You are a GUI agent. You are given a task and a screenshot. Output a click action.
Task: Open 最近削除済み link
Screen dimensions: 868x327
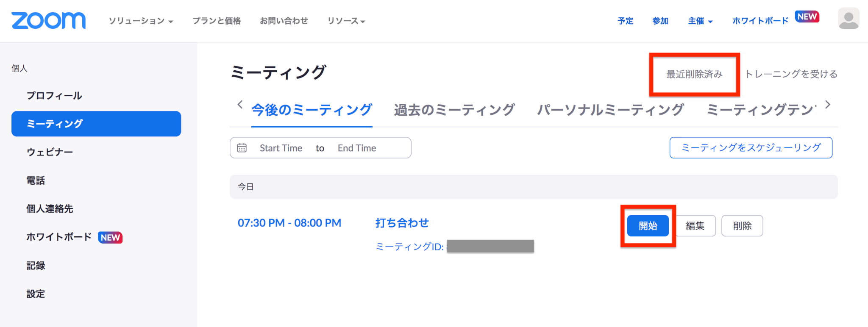(694, 74)
